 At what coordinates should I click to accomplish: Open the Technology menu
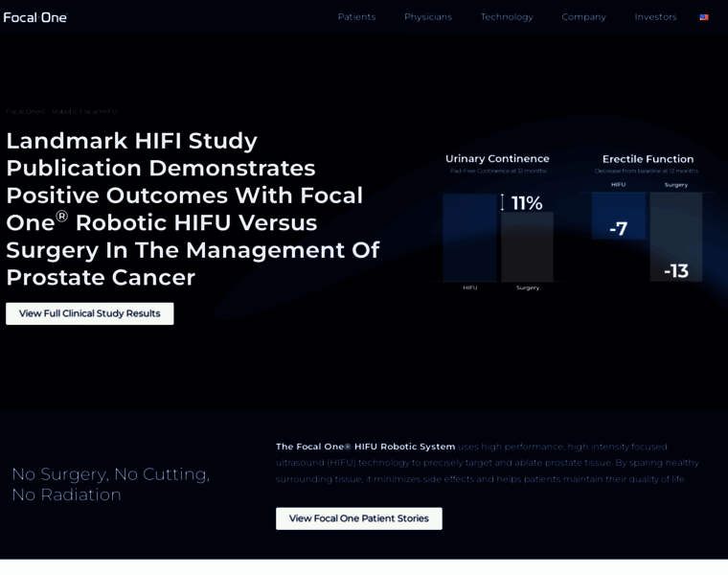tap(507, 17)
